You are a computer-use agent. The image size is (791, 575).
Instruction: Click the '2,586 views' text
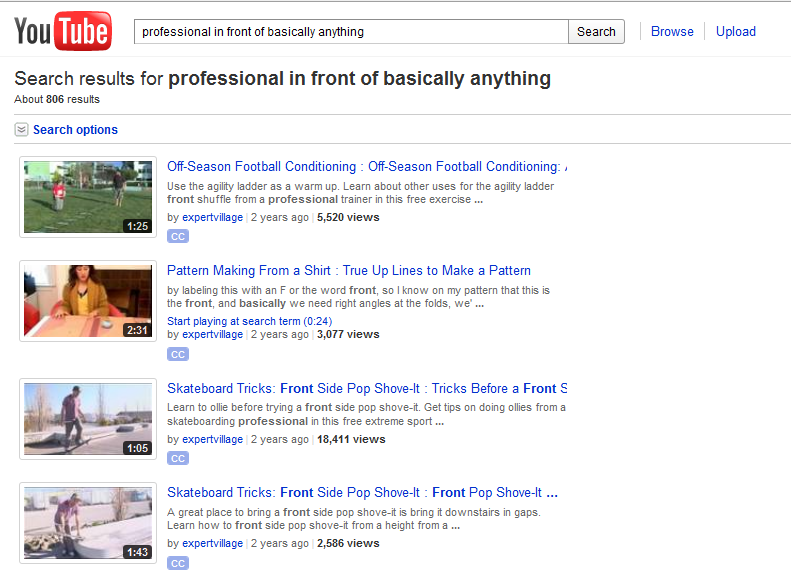pos(348,543)
